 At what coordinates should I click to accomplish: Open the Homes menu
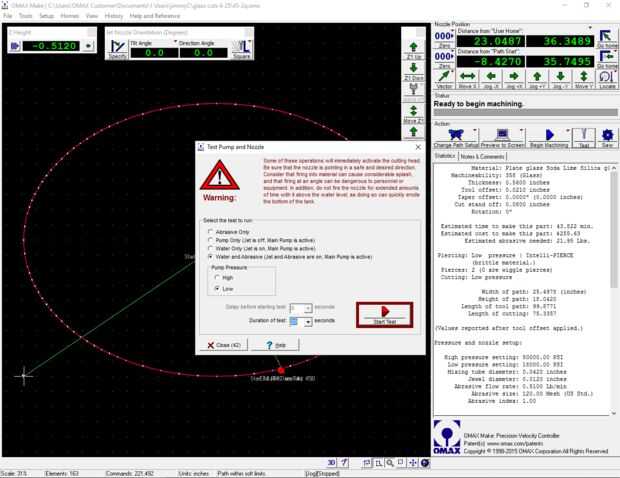point(70,16)
